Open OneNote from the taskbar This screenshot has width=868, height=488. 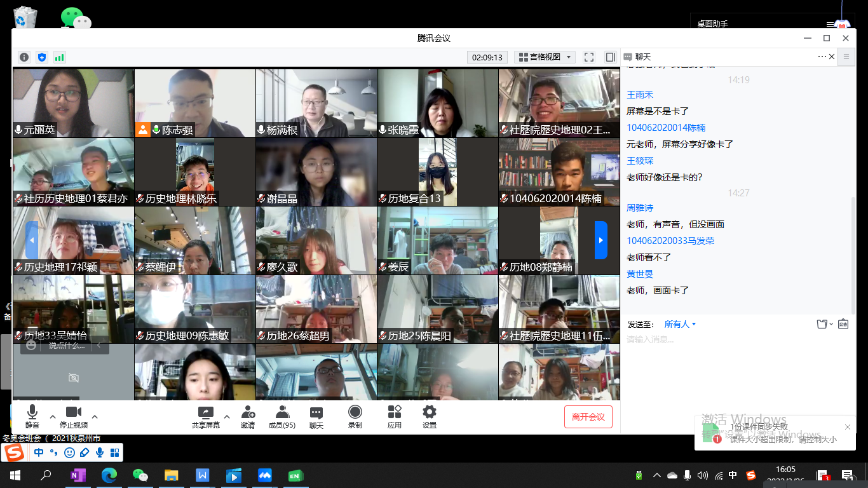78,475
